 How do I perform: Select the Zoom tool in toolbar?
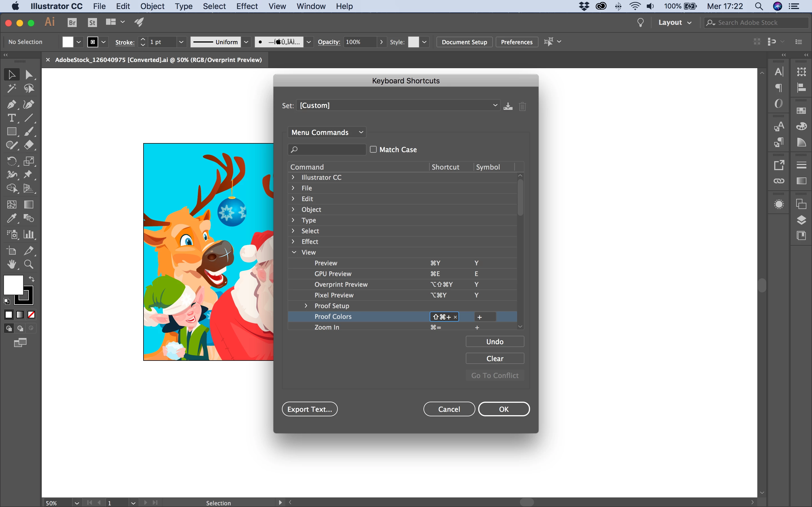[28, 264]
